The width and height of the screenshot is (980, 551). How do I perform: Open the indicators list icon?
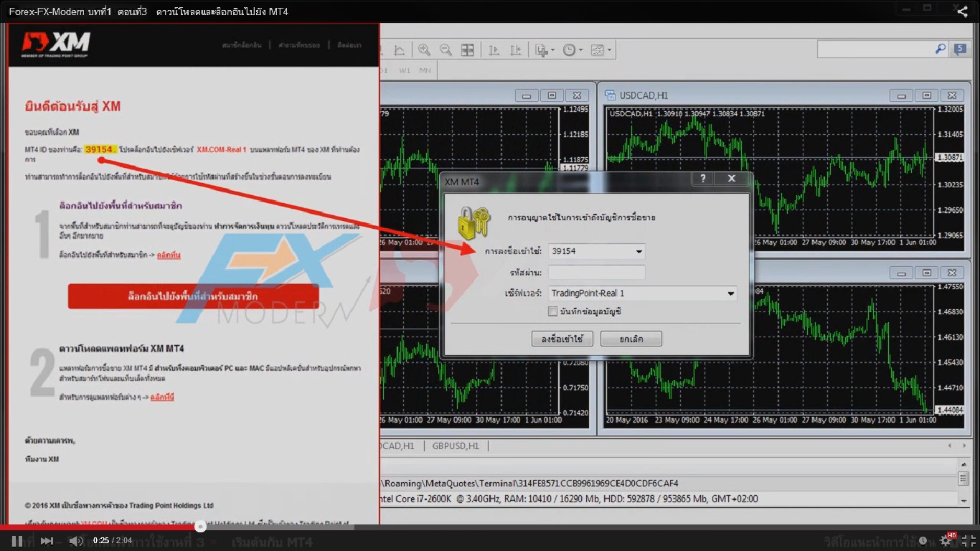542,50
